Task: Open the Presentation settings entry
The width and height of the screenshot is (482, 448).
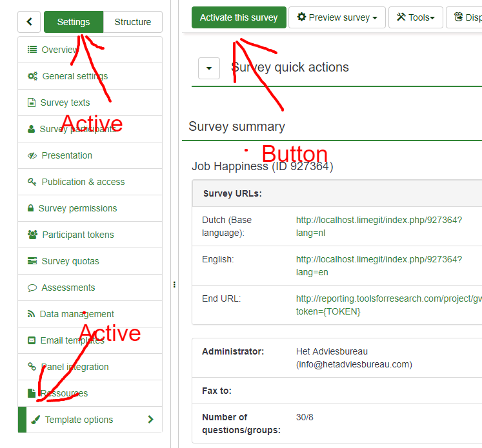Action: (90, 155)
